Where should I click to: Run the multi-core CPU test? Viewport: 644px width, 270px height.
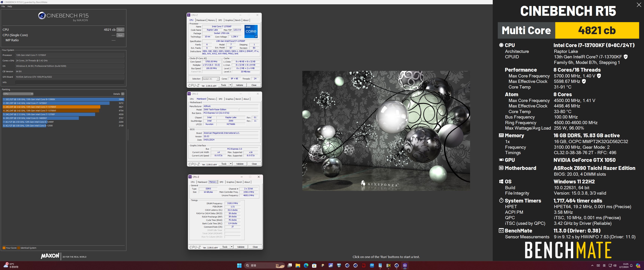click(x=120, y=30)
